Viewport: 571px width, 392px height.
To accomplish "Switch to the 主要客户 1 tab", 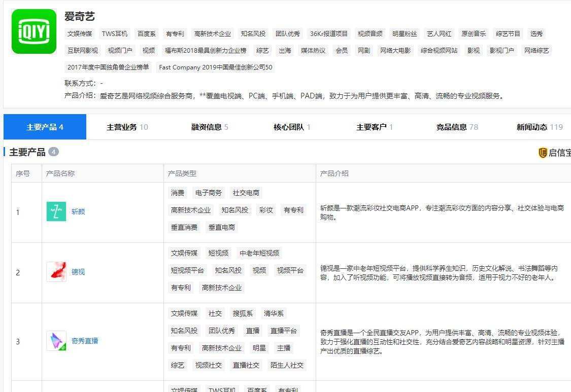I will (x=375, y=127).
